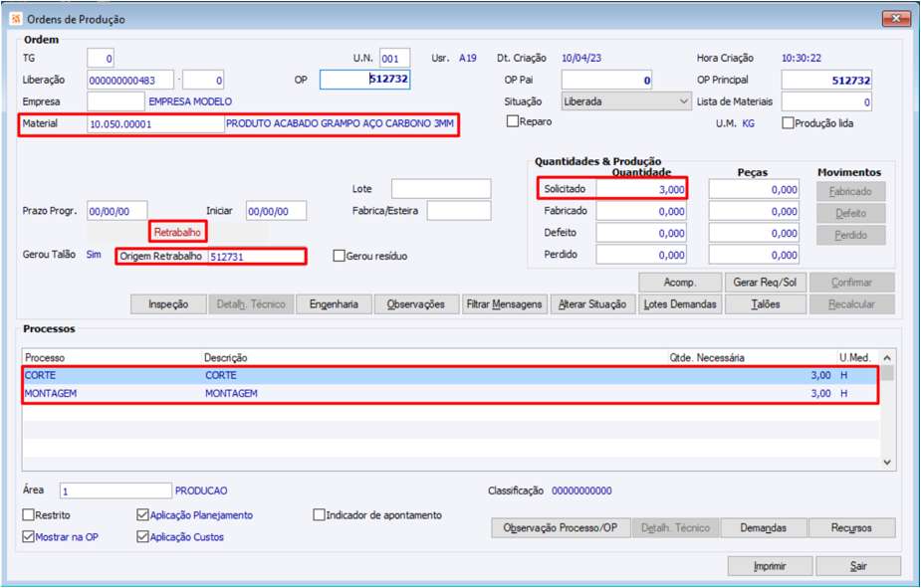The height and width of the screenshot is (588, 921).
Task: Click the Solicitado quantity field
Action: (641, 190)
